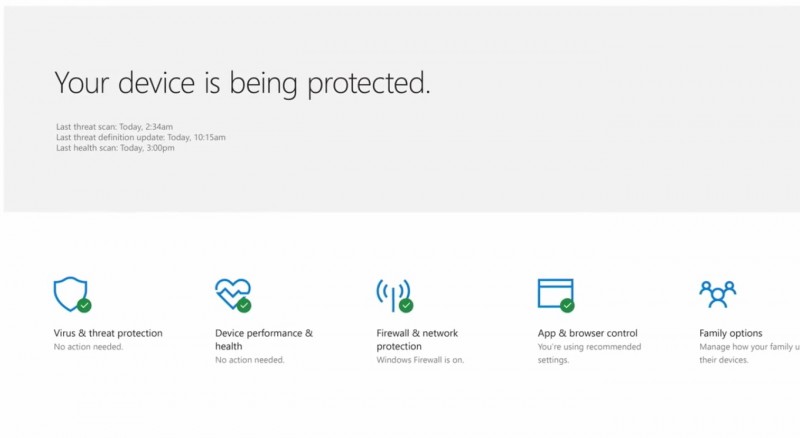Click 'No action needed' under Device health
The height and width of the screenshot is (438, 800).
coord(250,360)
